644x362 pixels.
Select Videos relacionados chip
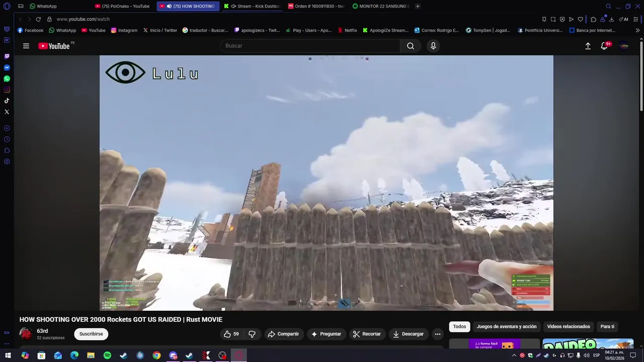coord(569,327)
